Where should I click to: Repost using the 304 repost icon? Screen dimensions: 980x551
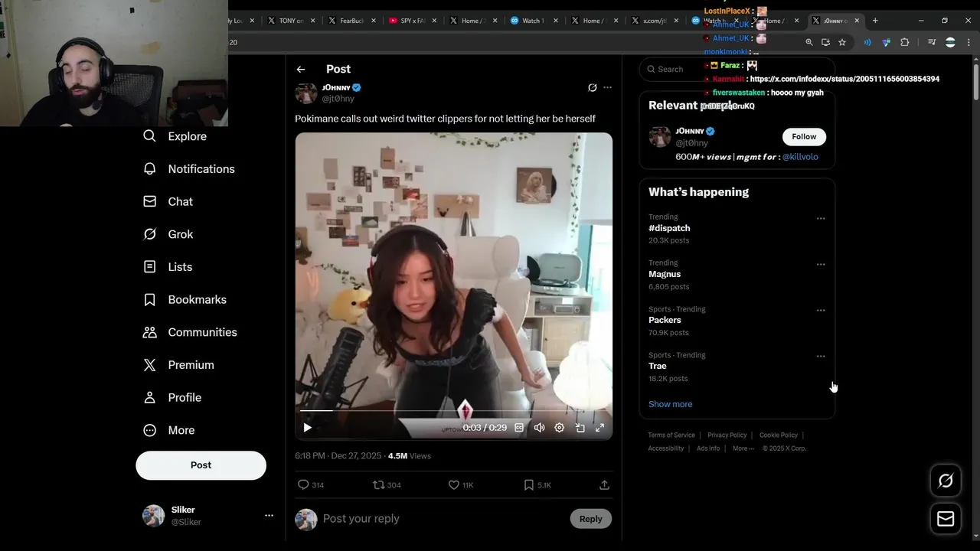tap(378, 484)
